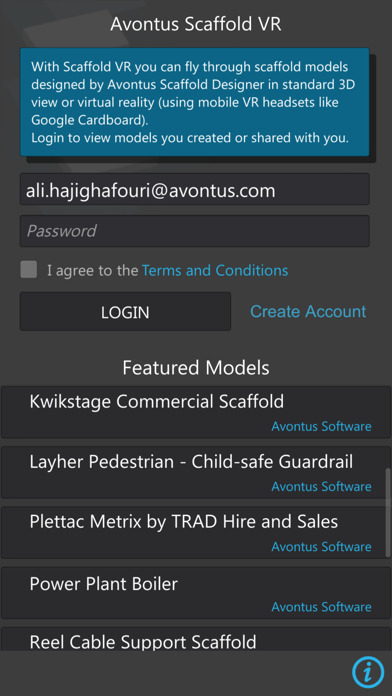Click the Avontus Scaffold VR title
The width and height of the screenshot is (392, 696).
click(196, 24)
